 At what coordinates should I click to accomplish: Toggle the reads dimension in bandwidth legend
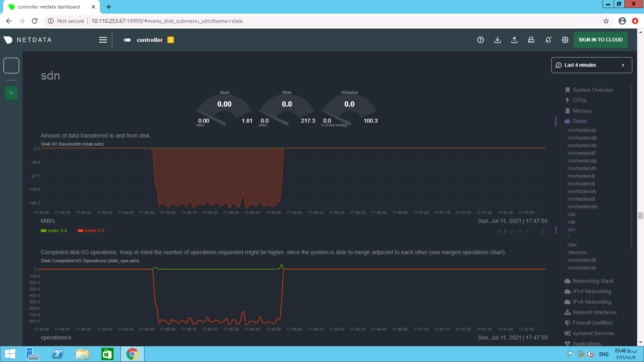53,231
